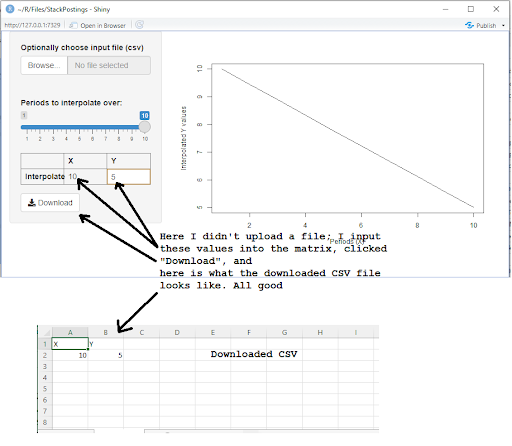Click the Browse... file button
The width and height of the screenshot is (512, 446).
44,65
